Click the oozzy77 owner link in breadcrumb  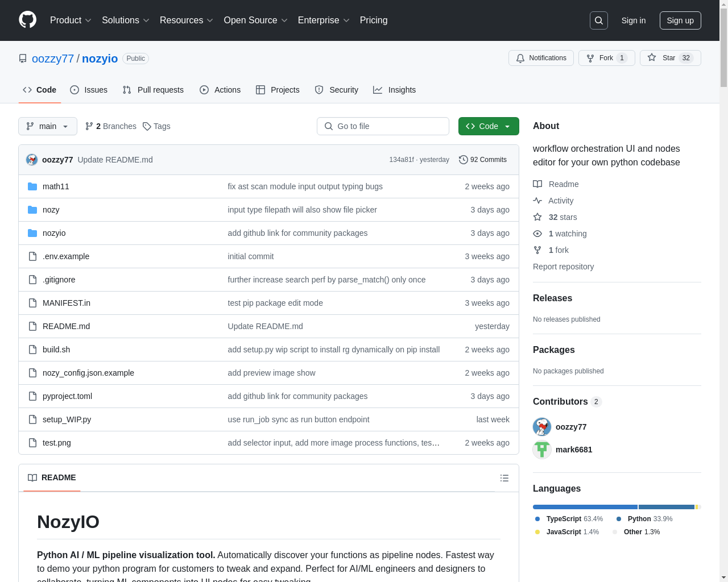coord(53,59)
